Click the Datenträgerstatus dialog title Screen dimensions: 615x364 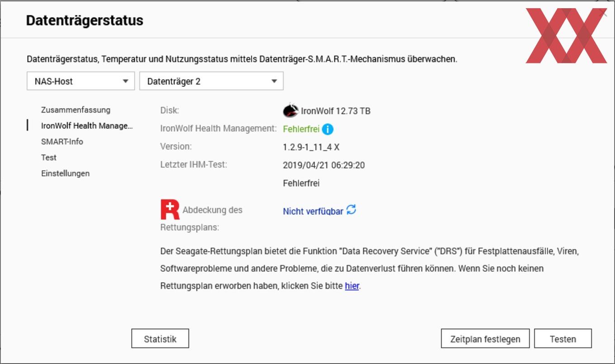[x=85, y=20]
